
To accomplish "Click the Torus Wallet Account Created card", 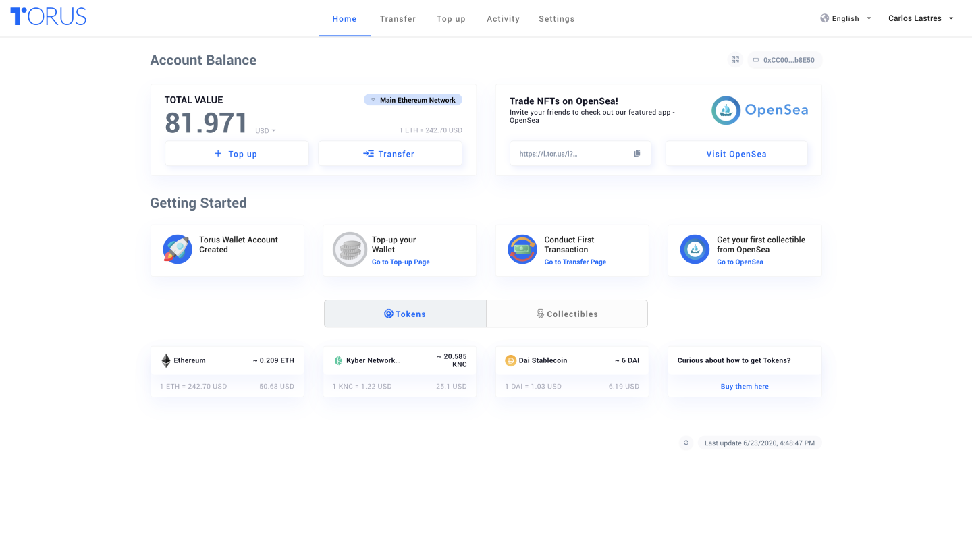I will pos(227,250).
